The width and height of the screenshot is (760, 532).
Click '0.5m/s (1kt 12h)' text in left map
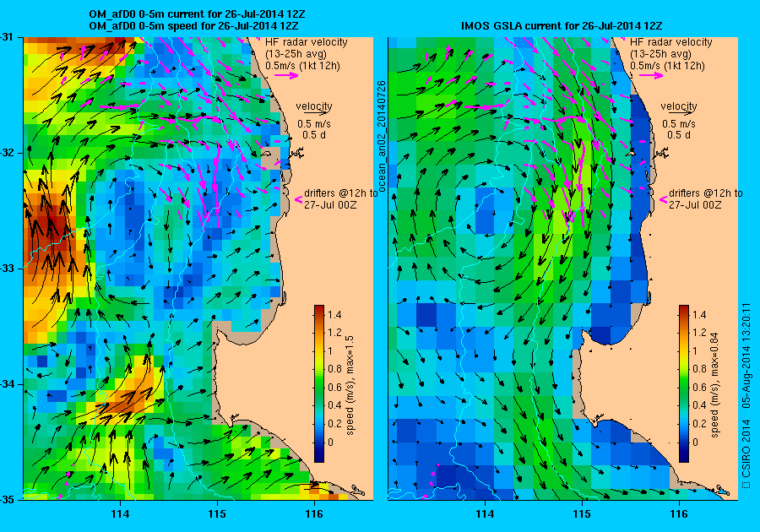[302, 66]
